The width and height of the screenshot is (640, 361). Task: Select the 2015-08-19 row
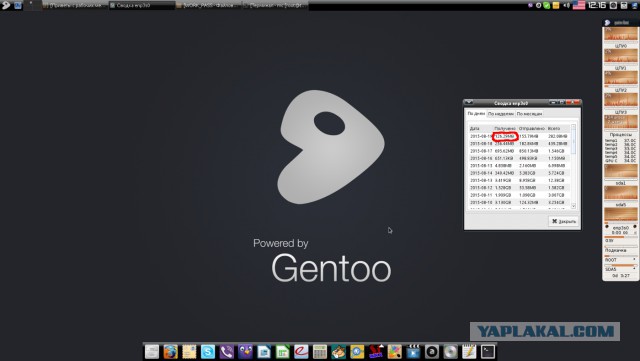click(x=519, y=136)
